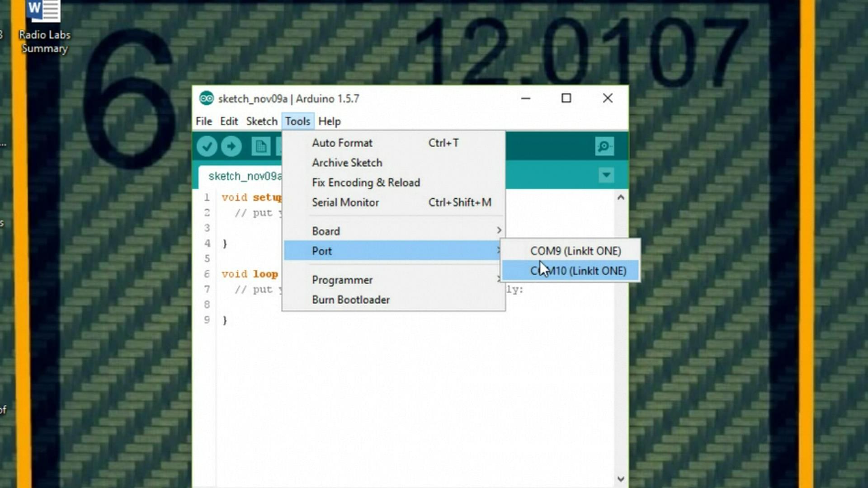Image resolution: width=868 pixels, height=488 pixels.
Task: Select Burn Bootloader menu entry
Action: tap(393, 300)
